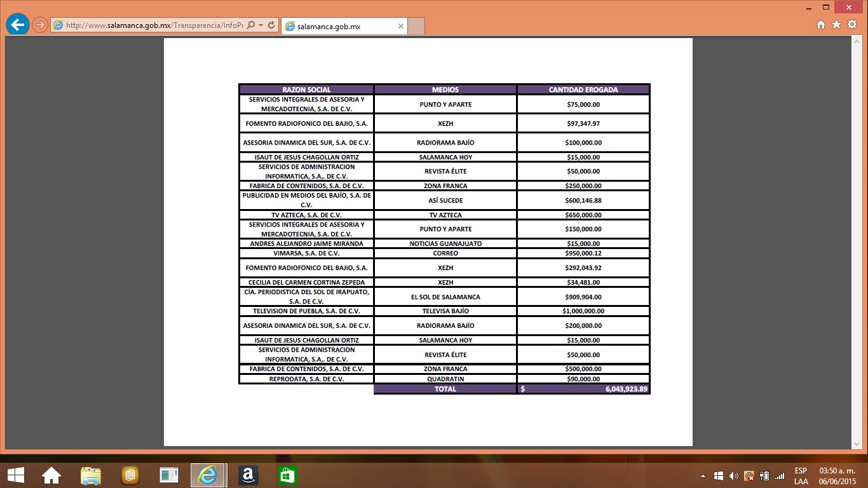This screenshot has width=868, height=488.
Task: Select the $90,000.00 amount cell
Action: [x=583, y=379]
